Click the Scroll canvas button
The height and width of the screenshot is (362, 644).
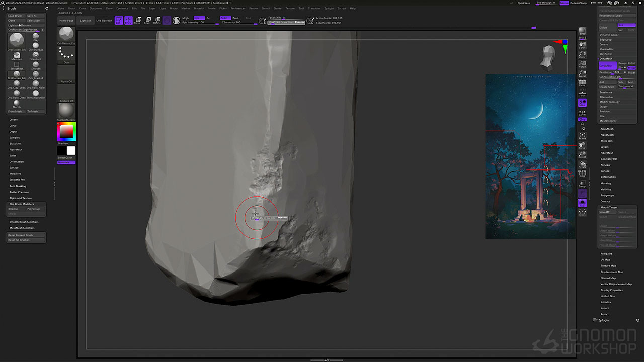(582, 45)
